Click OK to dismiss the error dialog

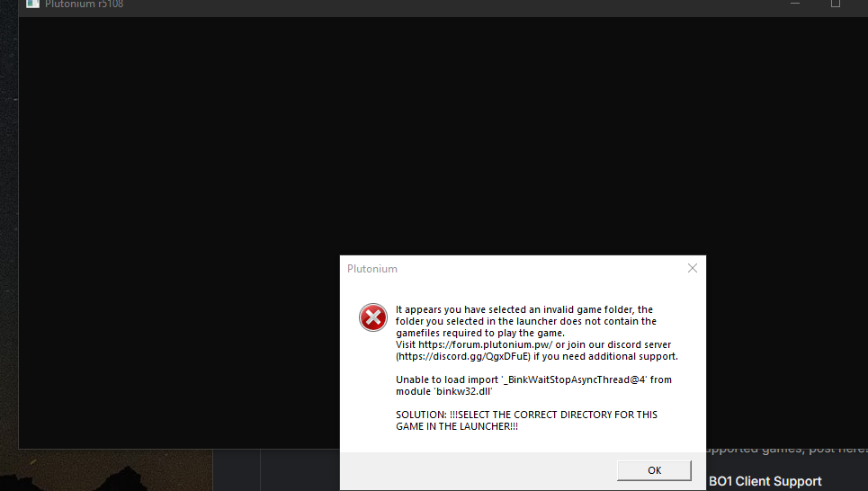(x=654, y=470)
